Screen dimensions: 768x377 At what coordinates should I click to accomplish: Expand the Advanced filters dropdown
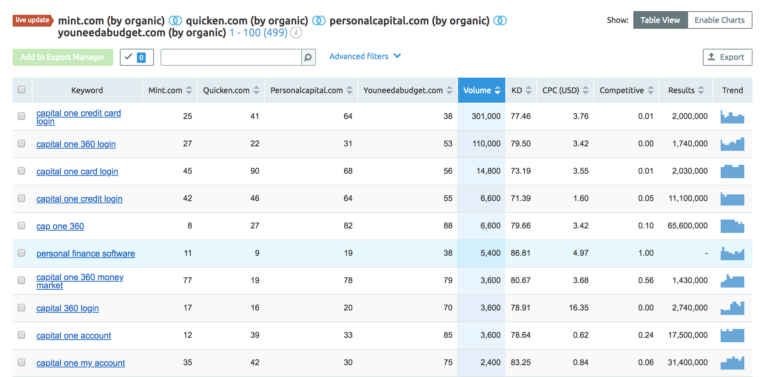[x=365, y=56]
